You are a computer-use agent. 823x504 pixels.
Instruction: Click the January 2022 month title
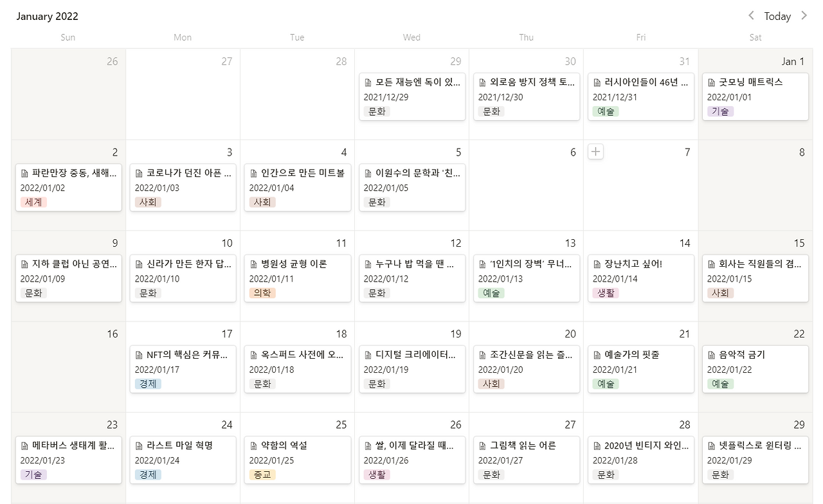tap(47, 16)
